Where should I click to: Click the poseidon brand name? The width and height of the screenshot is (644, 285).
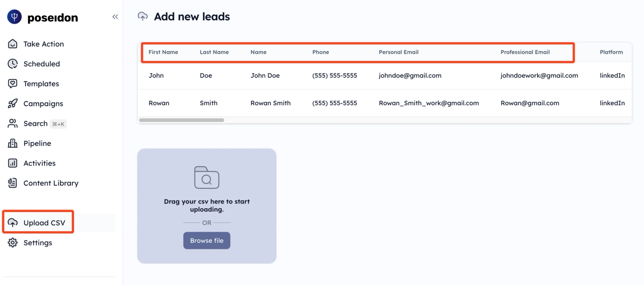53,17
